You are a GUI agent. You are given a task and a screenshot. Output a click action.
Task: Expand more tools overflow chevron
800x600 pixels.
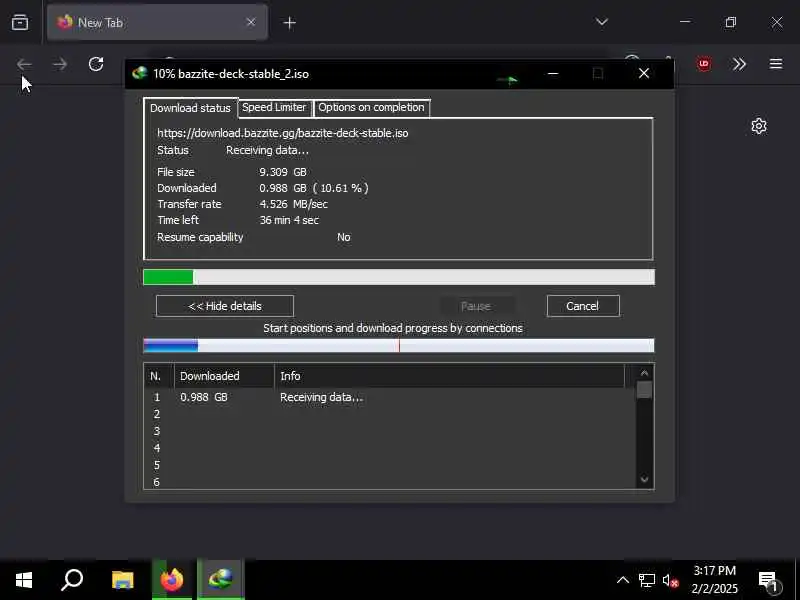coord(739,64)
